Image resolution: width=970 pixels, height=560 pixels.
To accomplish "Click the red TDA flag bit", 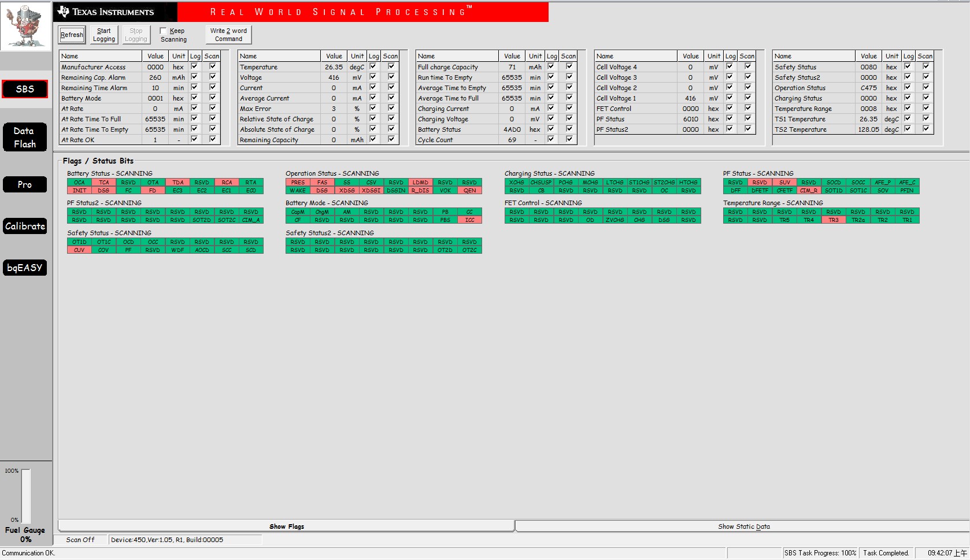I will tap(177, 183).
